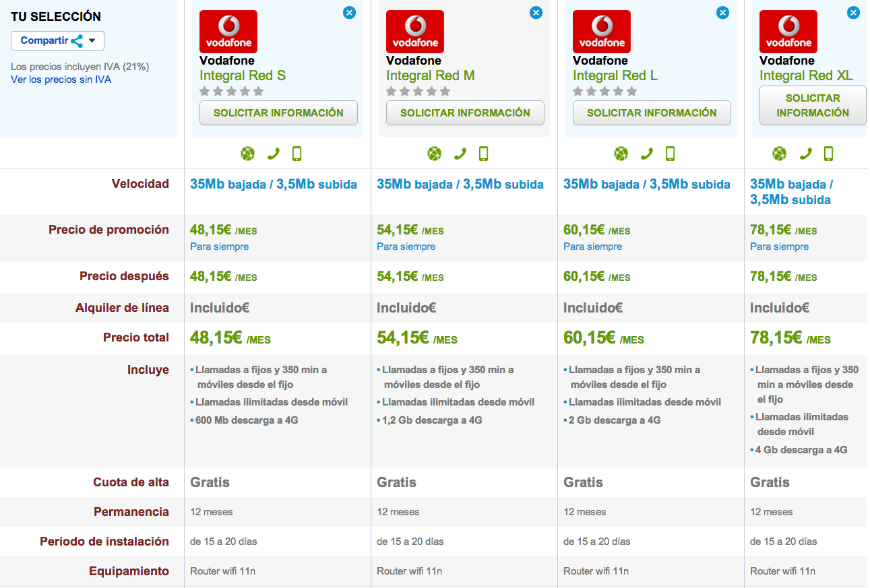Click 'de 15 a 20 días' for Integral Red L
This screenshot has width=870, height=588.
[x=597, y=542]
